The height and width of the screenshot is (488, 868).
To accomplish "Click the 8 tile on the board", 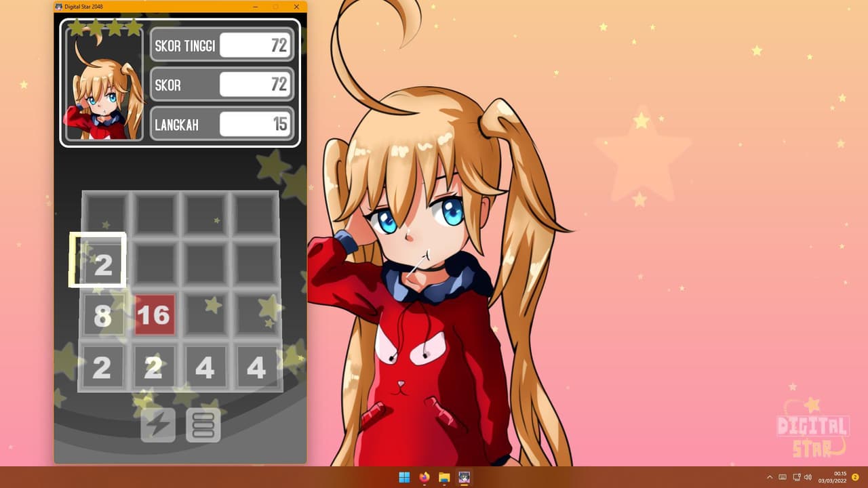I will [103, 315].
